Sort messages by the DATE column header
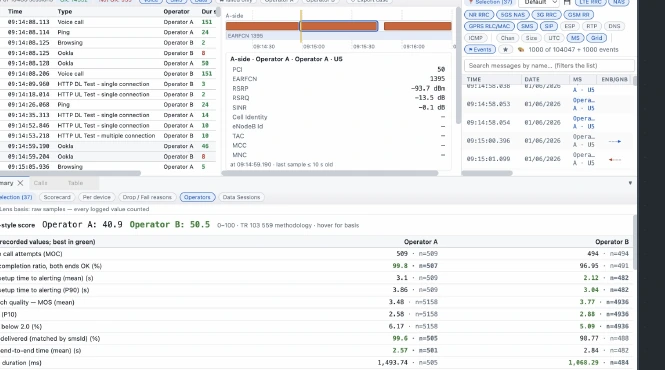The width and height of the screenshot is (665, 370). (532, 79)
